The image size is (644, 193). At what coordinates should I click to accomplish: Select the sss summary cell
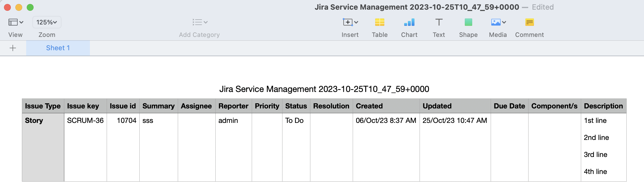tap(158, 147)
